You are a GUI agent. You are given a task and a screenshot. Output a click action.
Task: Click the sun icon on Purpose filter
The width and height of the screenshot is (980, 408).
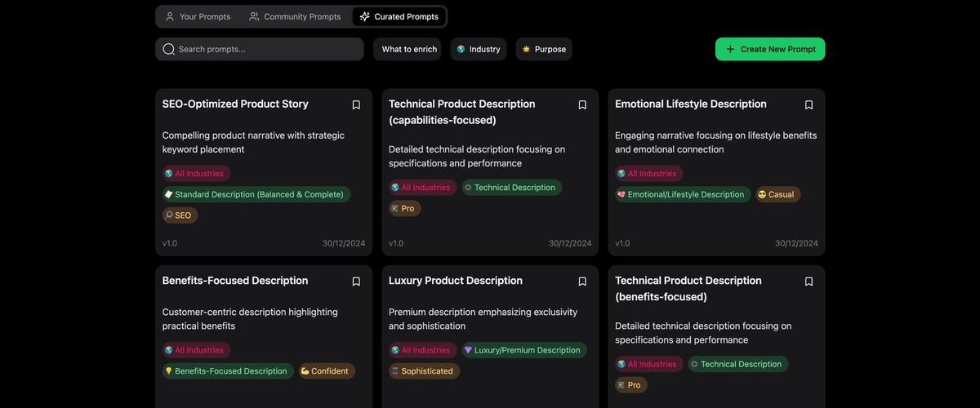point(526,49)
